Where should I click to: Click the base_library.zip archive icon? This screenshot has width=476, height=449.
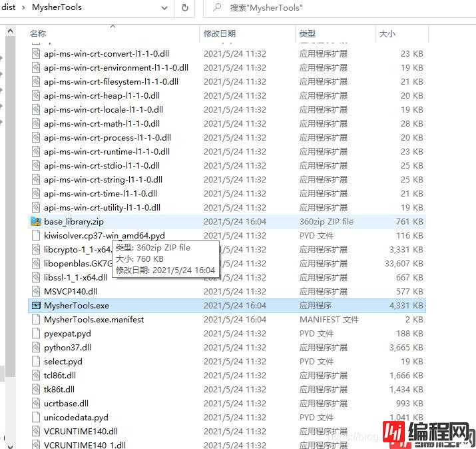pyautogui.click(x=36, y=221)
